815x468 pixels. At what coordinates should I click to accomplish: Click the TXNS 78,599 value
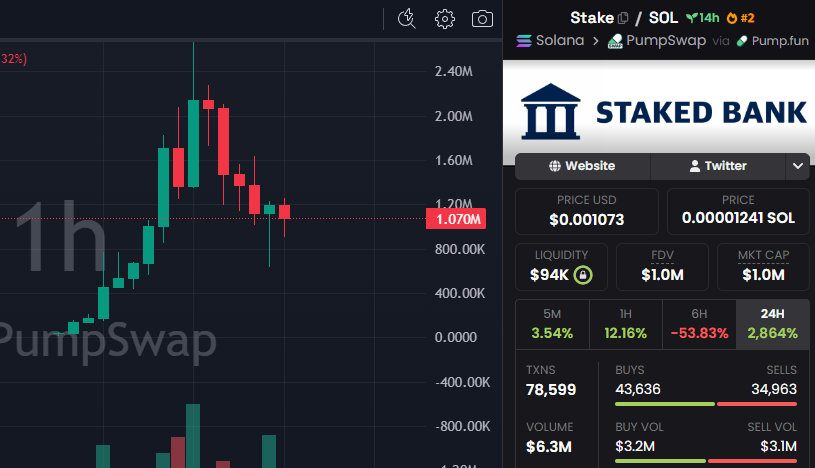(551, 389)
